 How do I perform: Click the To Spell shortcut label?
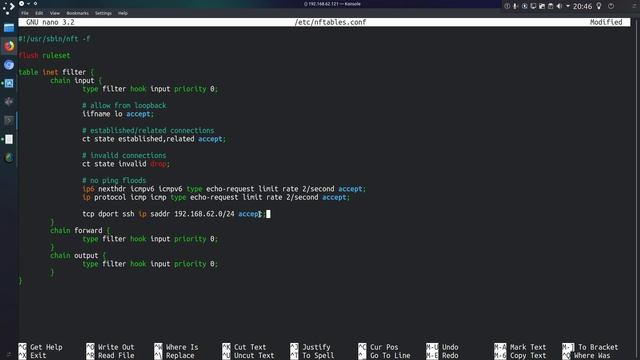click(318, 356)
